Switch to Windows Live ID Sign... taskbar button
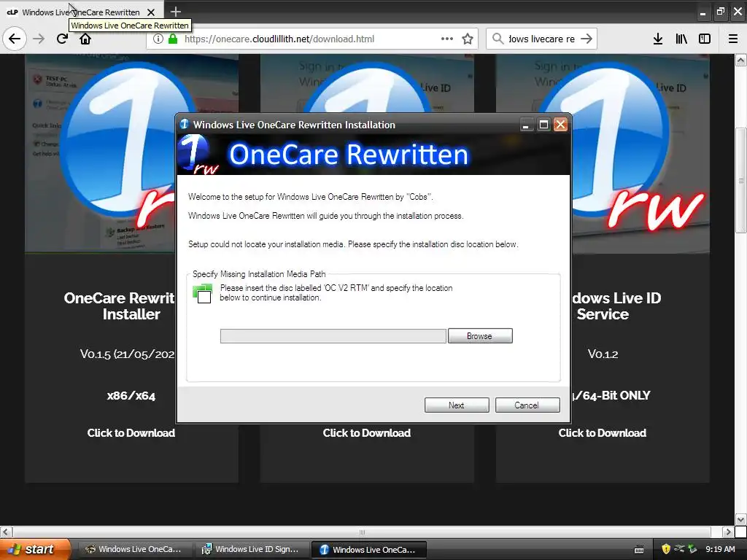 [x=252, y=549]
